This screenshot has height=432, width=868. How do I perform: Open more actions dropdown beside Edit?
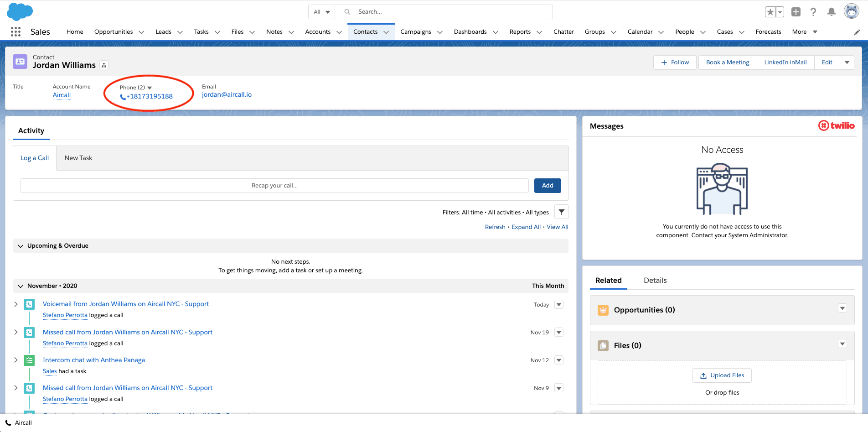click(x=847, y=62)
